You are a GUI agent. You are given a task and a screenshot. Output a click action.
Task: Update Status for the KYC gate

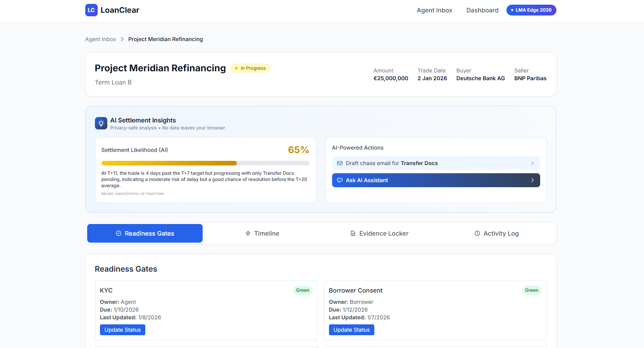point(122,330)
